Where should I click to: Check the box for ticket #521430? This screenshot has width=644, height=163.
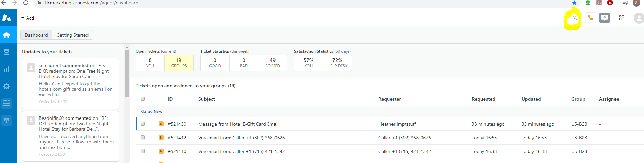click(143, 124)
